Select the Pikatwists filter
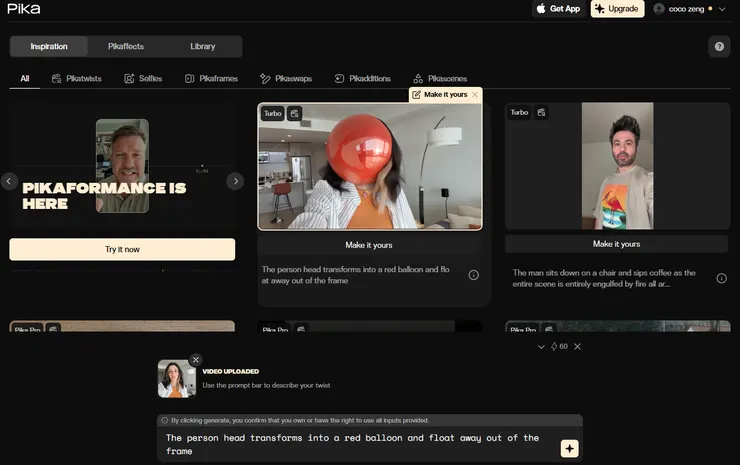740x465 pixels. pos(76,78)
